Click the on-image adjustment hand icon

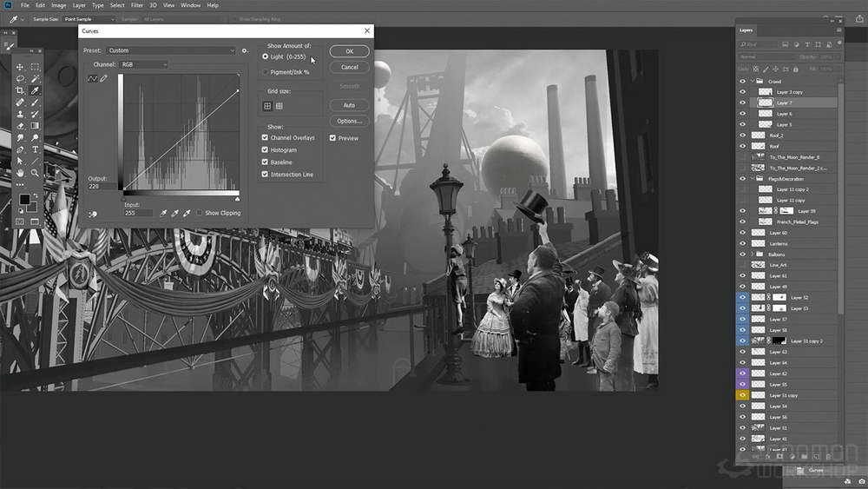tap(93, 214)
